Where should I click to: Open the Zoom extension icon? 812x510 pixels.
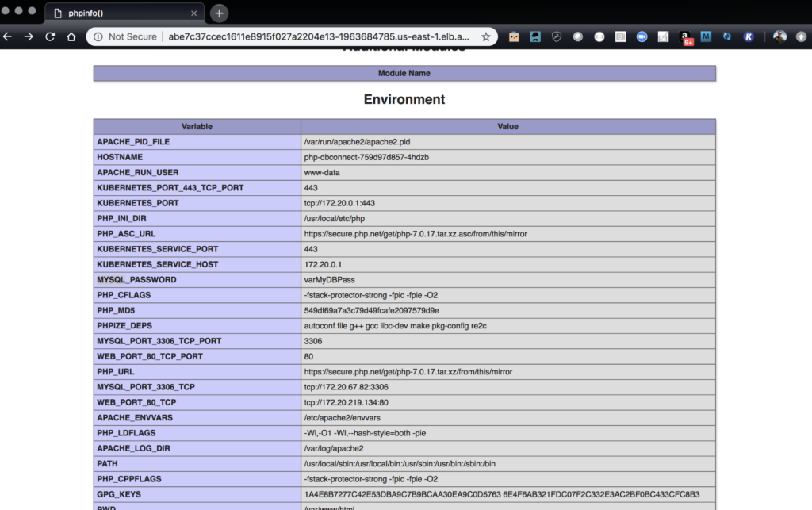pyautogui.click(x=642, y=36)
